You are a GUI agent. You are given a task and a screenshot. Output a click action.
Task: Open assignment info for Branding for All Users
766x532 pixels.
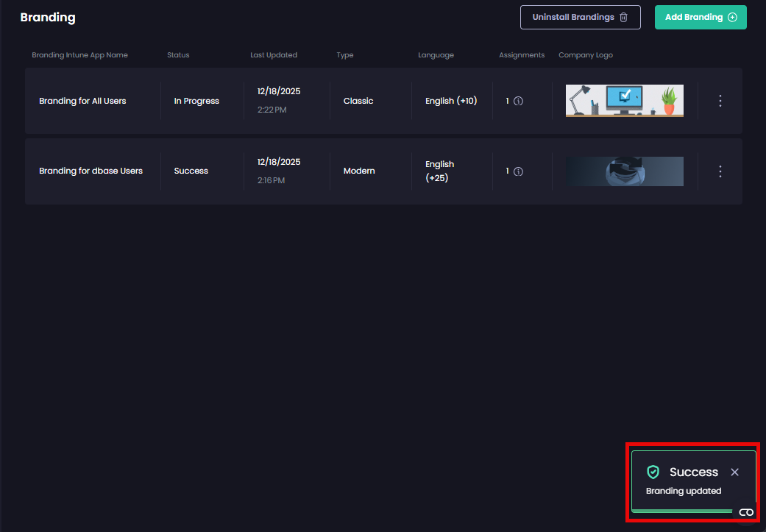click(x=518, y=101)
